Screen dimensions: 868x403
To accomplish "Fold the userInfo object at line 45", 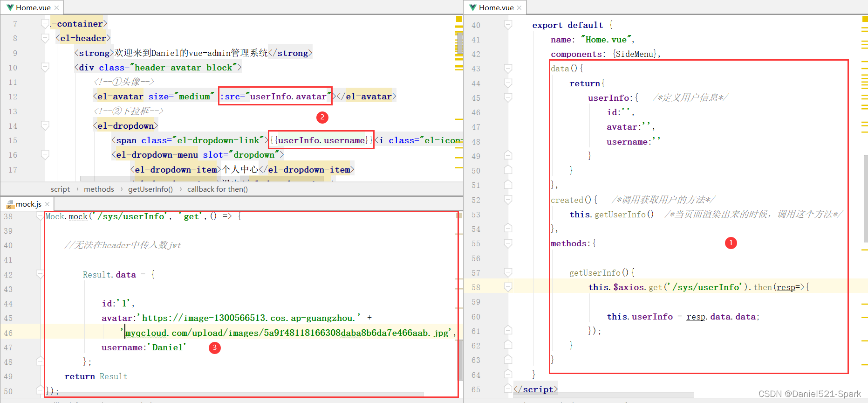I will (x=508, y=98).
